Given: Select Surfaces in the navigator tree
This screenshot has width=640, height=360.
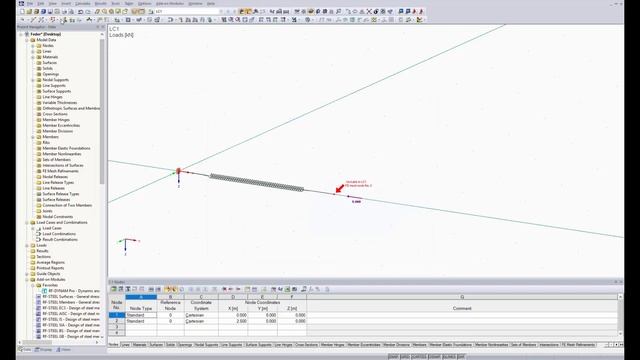Looking at the screenshot, I should (49, 63).
